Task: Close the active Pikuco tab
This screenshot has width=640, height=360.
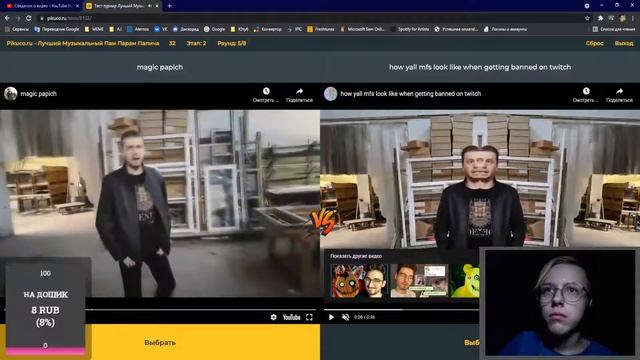Action: 157,6
